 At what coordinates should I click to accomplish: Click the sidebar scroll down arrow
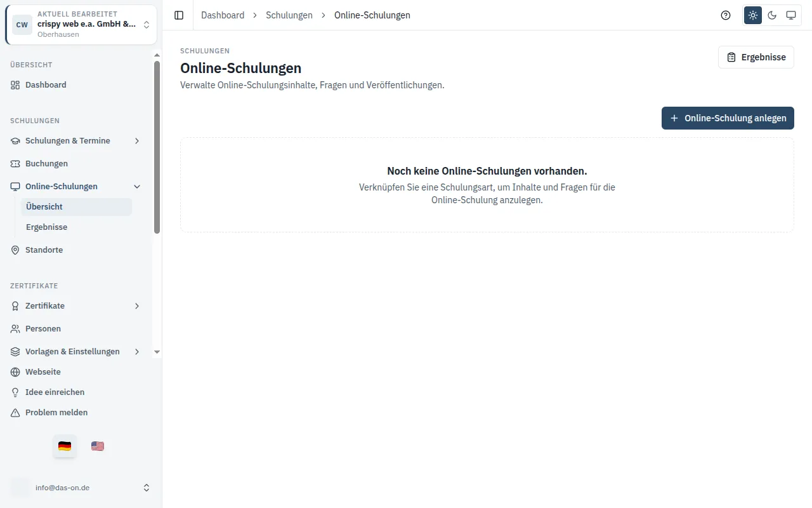[x=157, y=352]
